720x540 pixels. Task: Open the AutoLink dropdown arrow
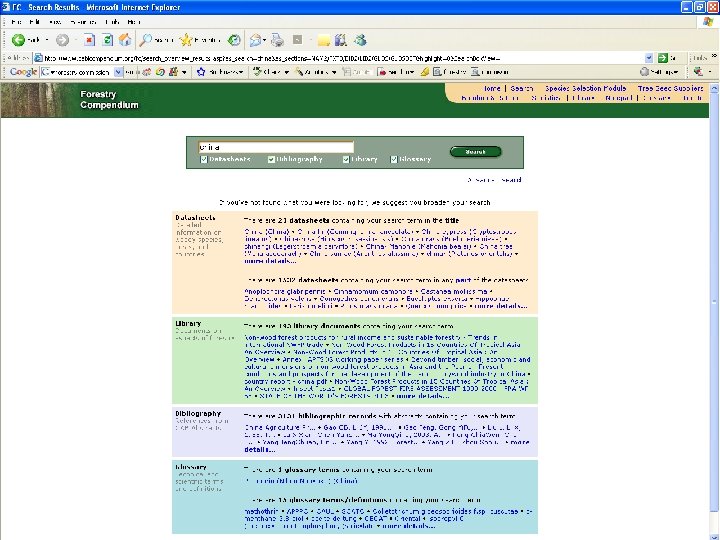(x=334, y=72)
